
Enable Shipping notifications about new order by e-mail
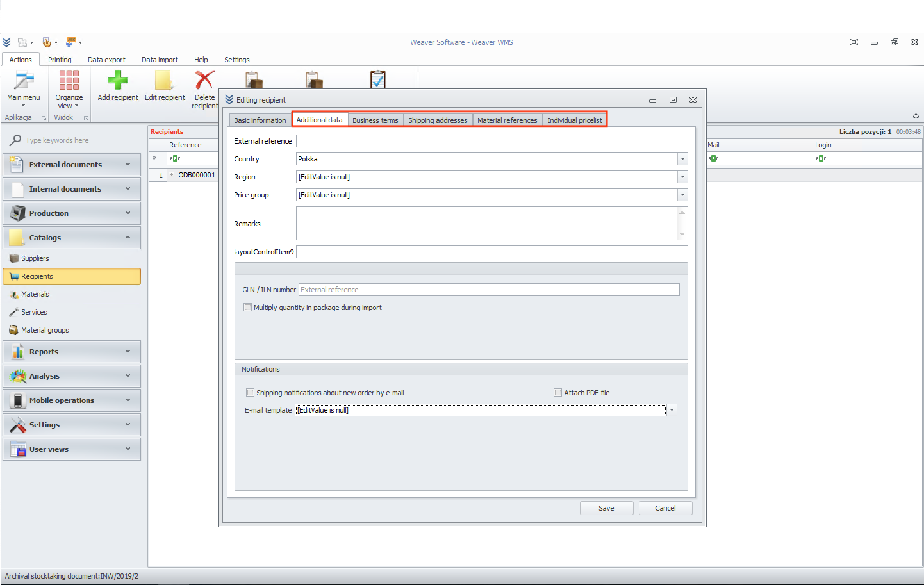(x=251, y=393)
